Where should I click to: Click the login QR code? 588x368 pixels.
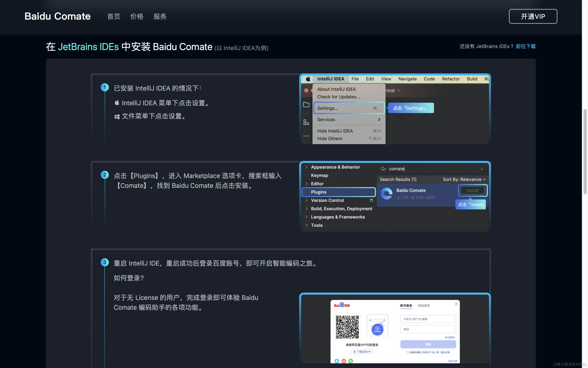tap(347, 327)
